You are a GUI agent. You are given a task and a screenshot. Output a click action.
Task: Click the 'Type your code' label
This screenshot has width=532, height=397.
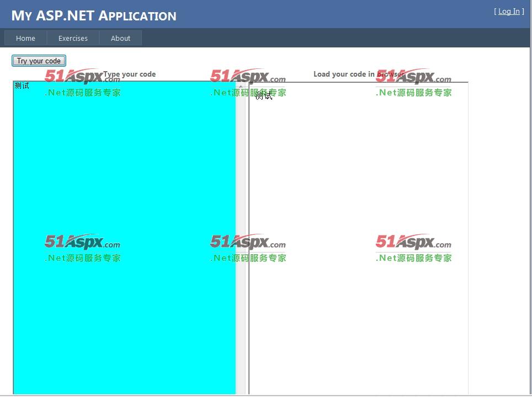pos(129,74)
